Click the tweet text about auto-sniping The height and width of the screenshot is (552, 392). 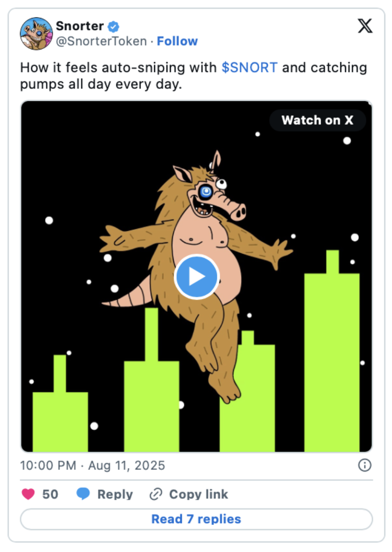193,76
